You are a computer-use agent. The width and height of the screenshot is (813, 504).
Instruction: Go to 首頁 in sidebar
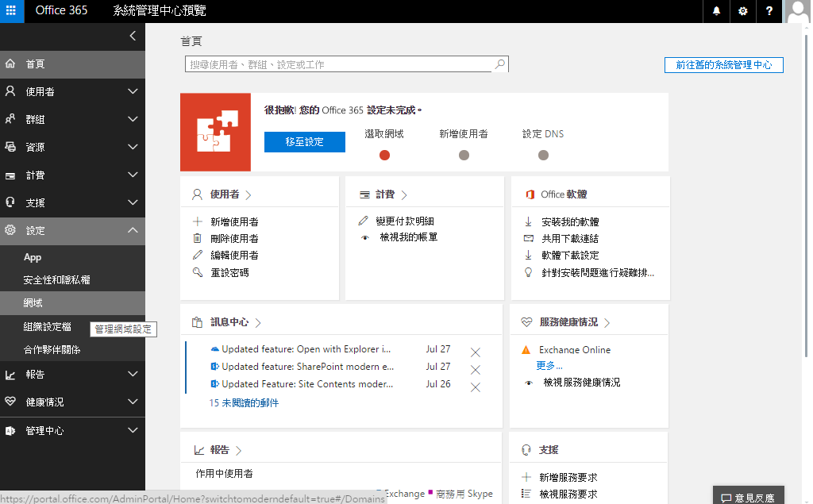coord(72,64)
